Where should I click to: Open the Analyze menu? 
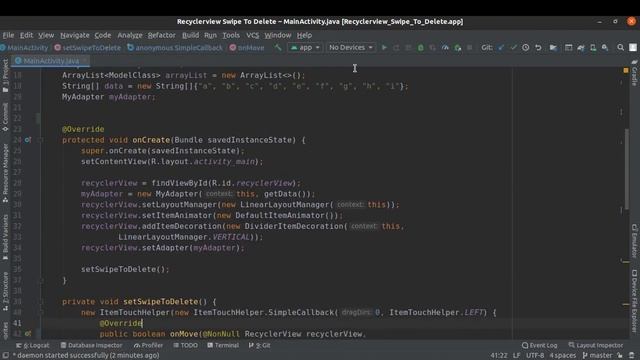pos(130,35)
